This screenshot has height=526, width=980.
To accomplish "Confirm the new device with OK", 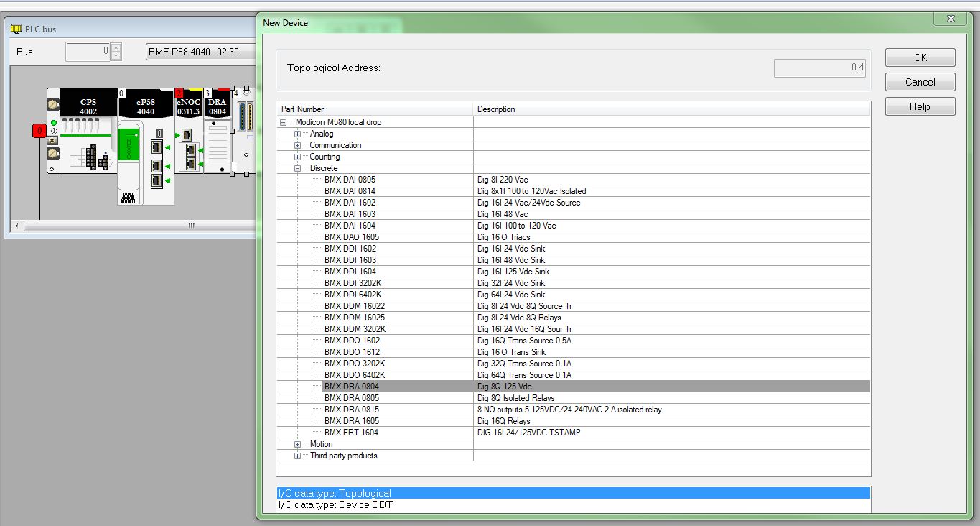I will click(x=920, y=57).
